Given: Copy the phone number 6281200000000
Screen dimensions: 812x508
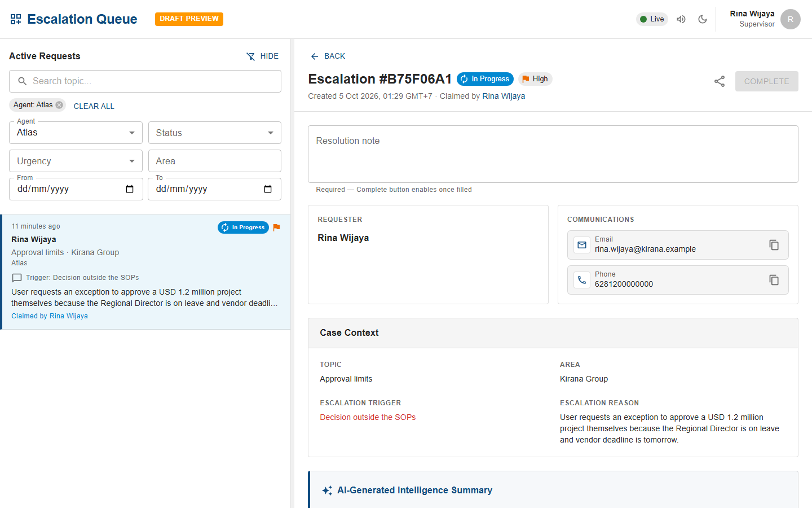Looking at the screenshot, I should 774,280.
